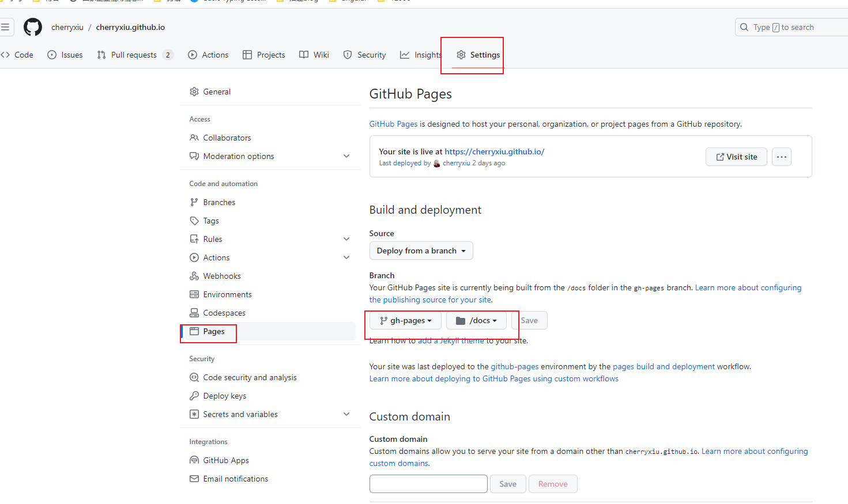Viewport: 848px width, 504px height.
Task: Click the Email notifications envelope icon
Action: tap(194, 479)
